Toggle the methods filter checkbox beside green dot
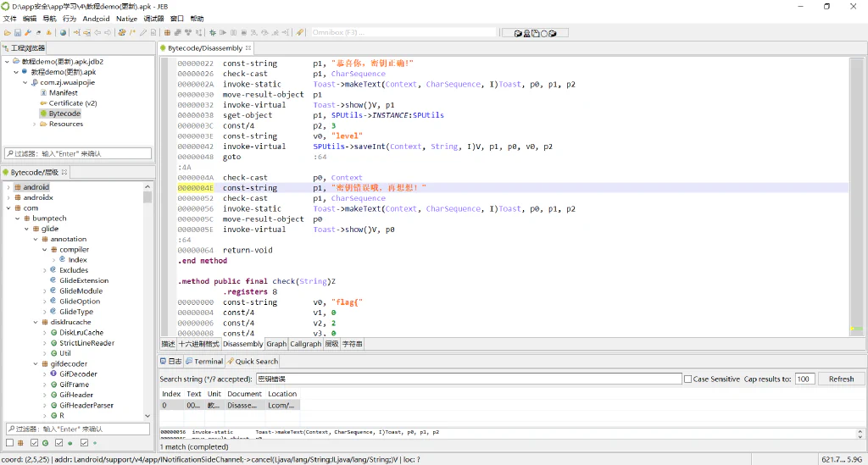This screenshot has height=465, width=868. [58, 442]
